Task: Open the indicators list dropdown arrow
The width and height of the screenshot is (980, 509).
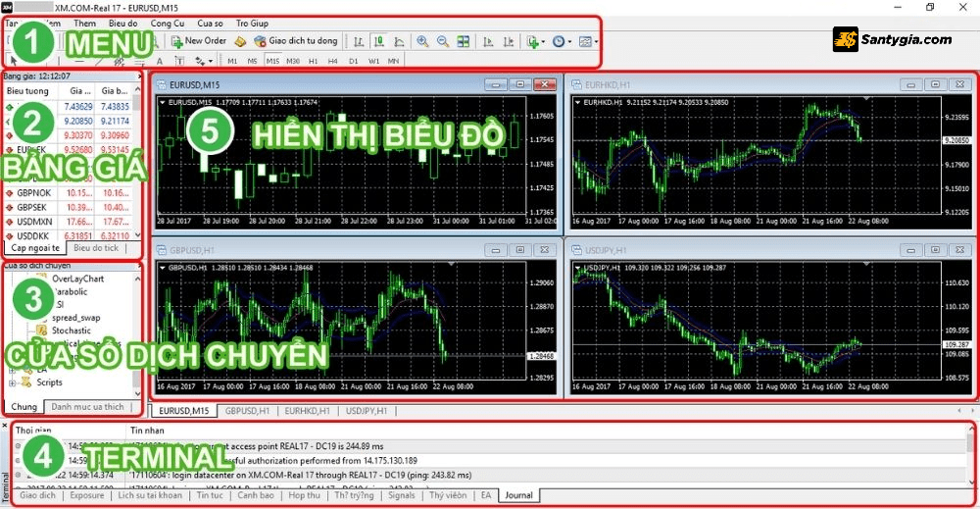Action: tap(543, 42)
